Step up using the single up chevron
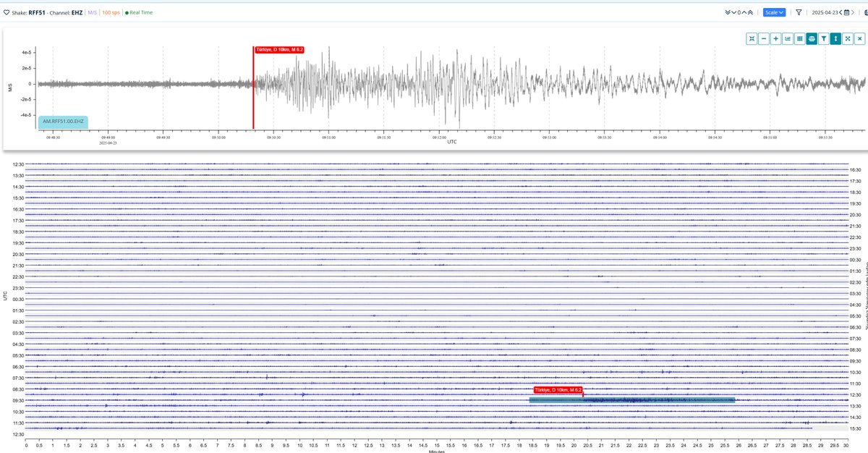 pyautogui.click(x=744, y=12)
